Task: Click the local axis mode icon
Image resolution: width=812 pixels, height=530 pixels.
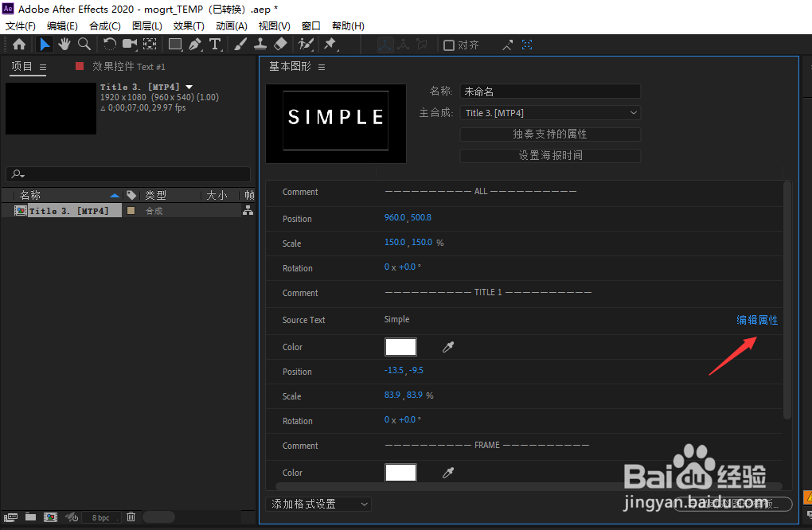Action: tap(385, 45)
